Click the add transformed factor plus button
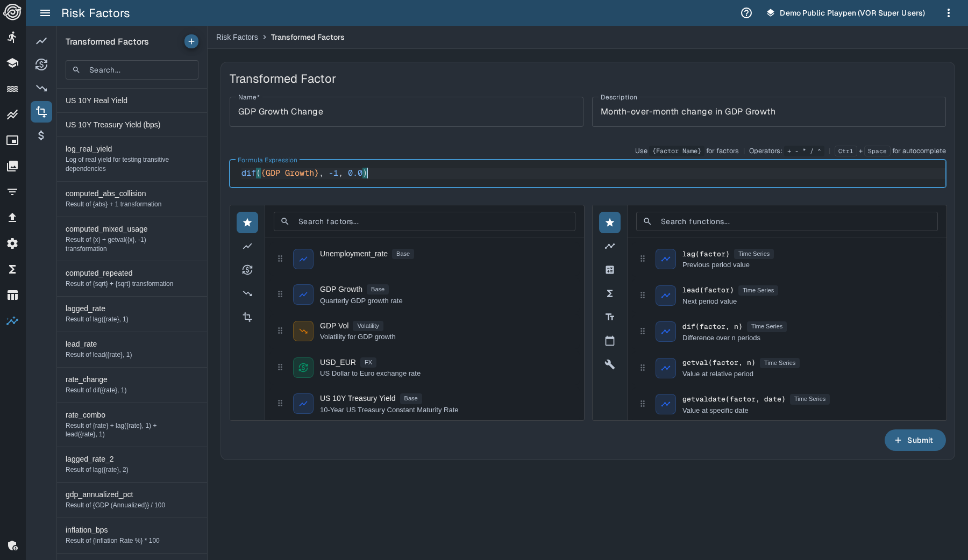This screenshot has width=968, height=560. click(191, 41)
